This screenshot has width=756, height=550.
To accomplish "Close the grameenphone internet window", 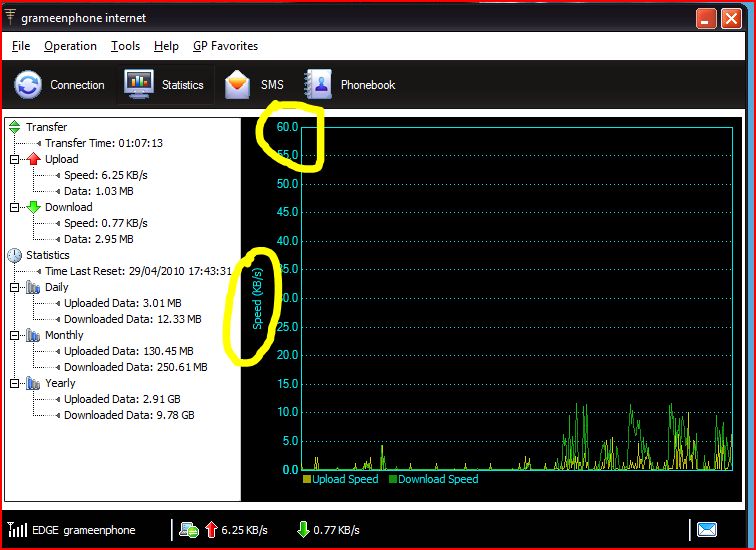I will [731, 19].
